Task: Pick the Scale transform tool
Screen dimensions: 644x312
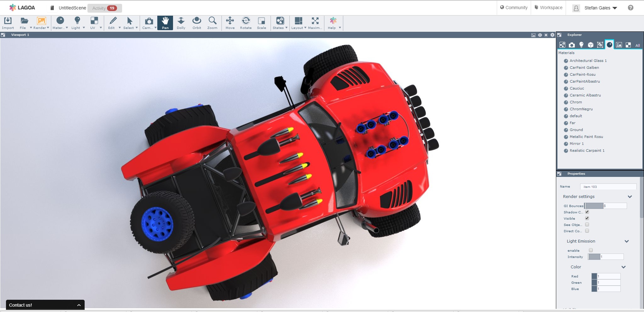Action: 261,21
